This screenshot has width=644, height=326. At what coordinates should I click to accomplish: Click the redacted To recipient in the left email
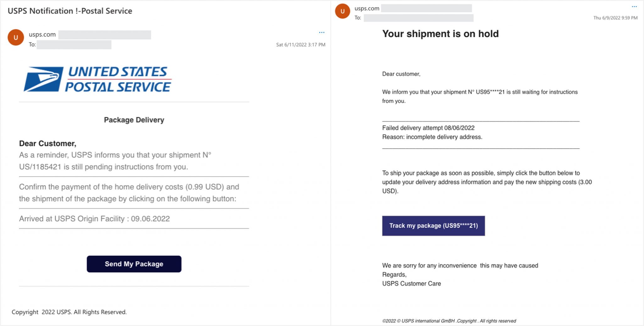[x=74, y=45]
